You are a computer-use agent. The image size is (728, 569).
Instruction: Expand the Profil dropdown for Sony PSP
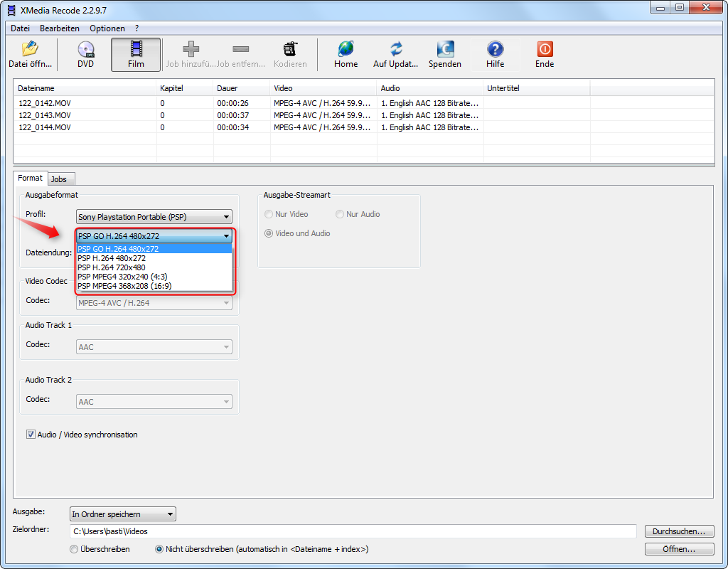[154, 217]
